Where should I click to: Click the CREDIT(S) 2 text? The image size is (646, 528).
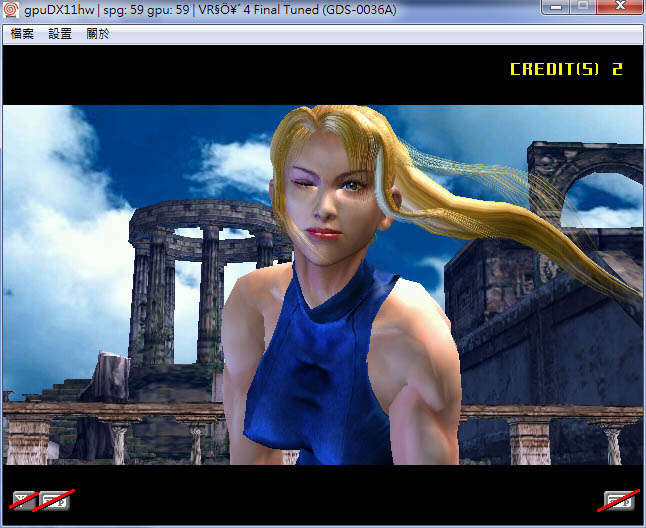[x=566, y=69]
